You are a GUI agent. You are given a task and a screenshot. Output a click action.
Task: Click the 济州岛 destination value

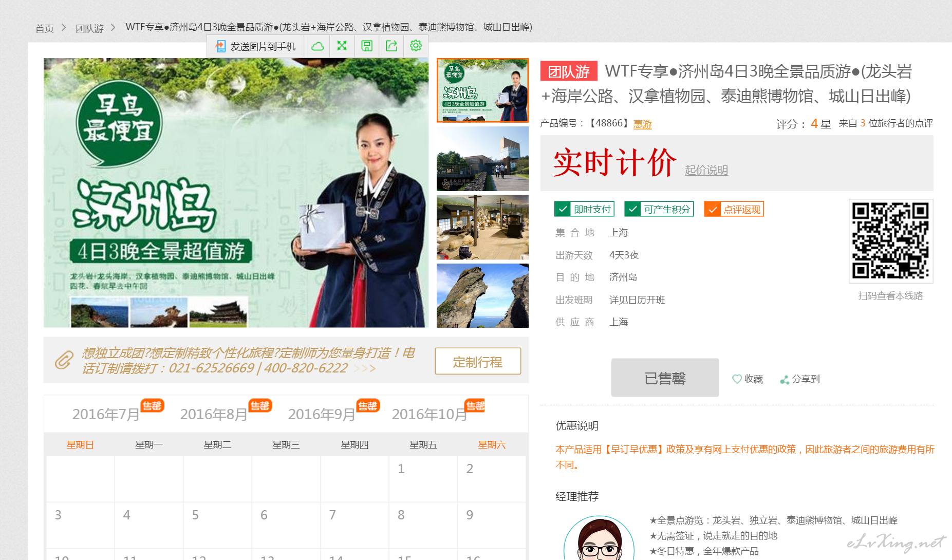(623, 277)
